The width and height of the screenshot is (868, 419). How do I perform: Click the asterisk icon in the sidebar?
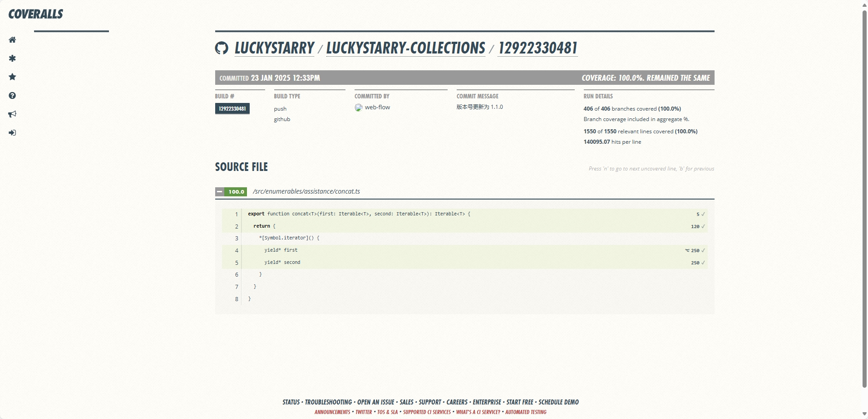click(x=12, y=58)
